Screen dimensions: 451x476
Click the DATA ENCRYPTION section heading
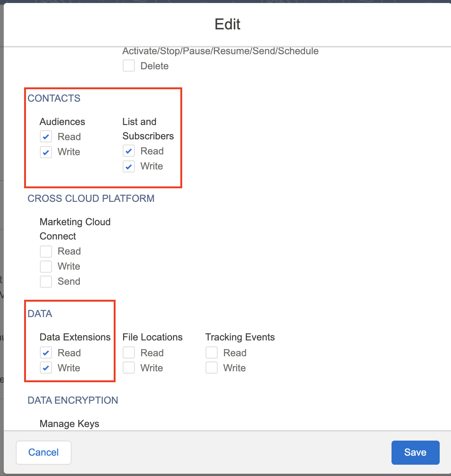coord(73,400)
